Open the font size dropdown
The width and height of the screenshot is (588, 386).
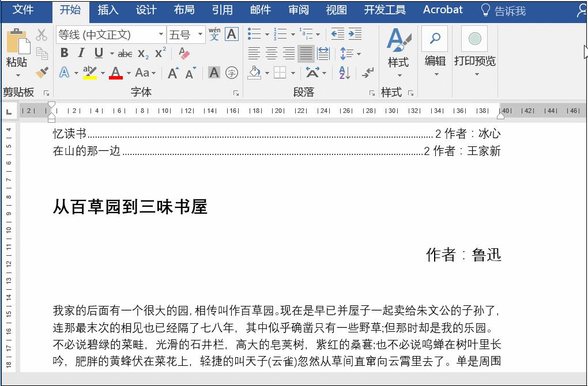point(201,34)
